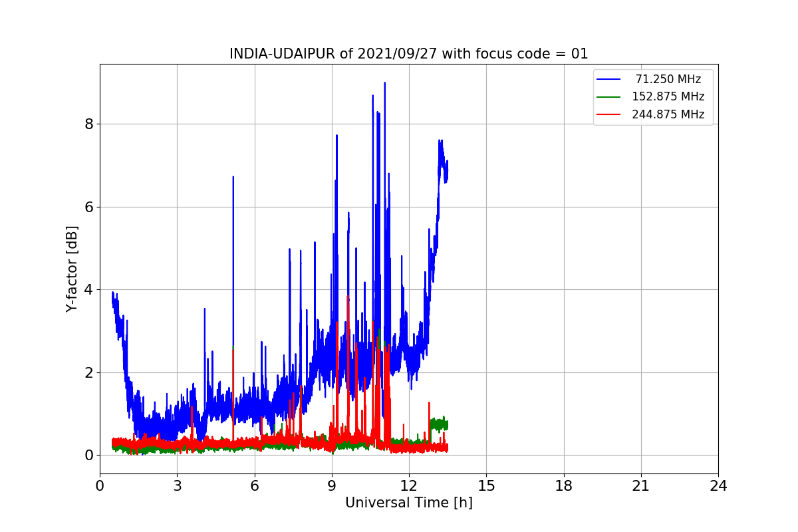Click x-axis tick label 3
Image resolution: width=798 pixels, height=532 pixels.
pos(177,485)
